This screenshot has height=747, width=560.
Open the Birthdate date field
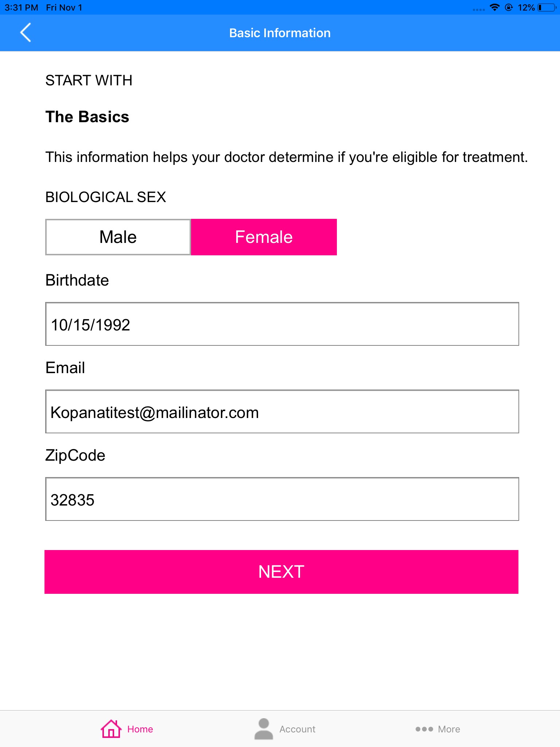coord(282,324)
